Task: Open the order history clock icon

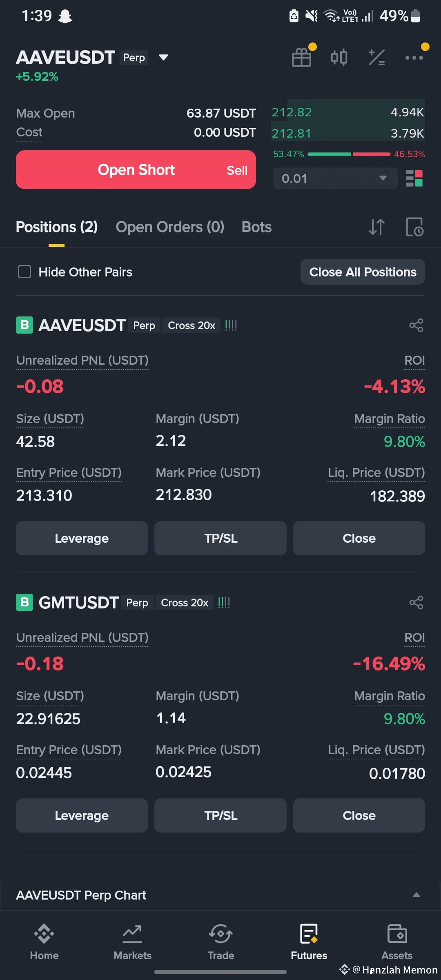Action: (x=414, y=227)
